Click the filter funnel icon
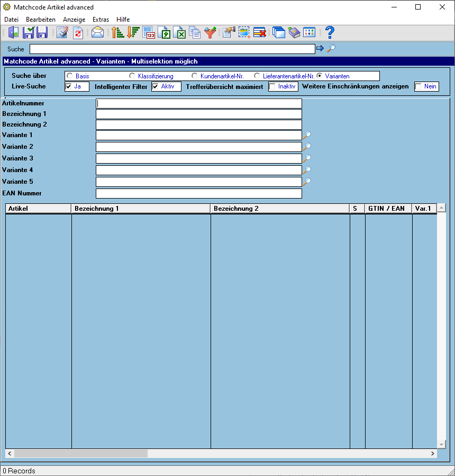 [x=210, y=32]
